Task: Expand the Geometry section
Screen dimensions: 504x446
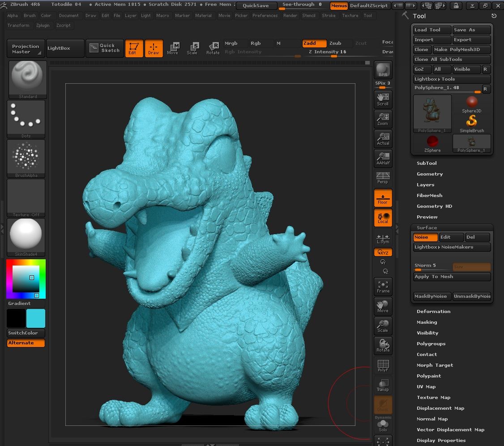Action: (x=430, y=174)
